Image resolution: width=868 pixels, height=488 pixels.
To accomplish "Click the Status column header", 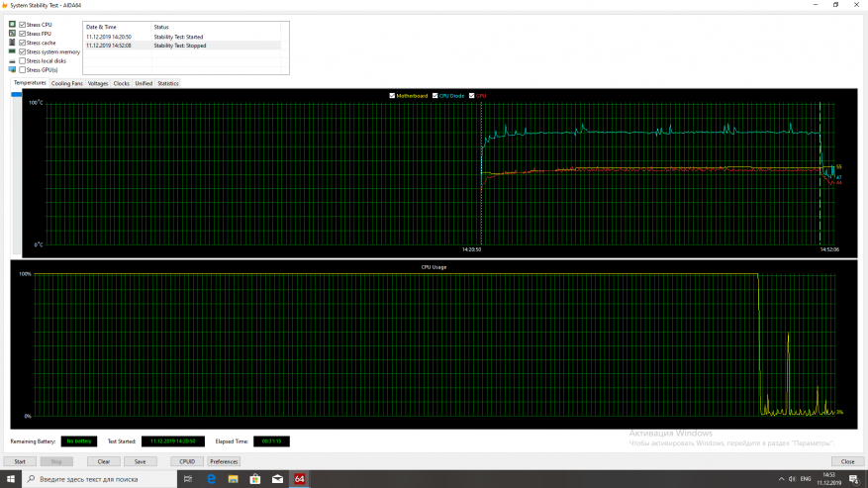I will coord(216,27).
